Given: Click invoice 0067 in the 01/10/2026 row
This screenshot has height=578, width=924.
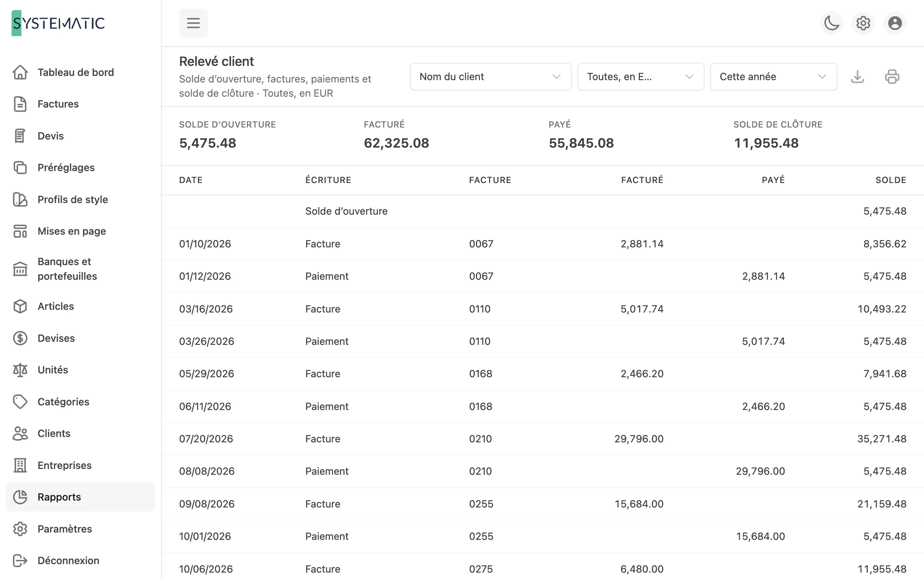Looking at the screenshot, I should click(481, 244).
